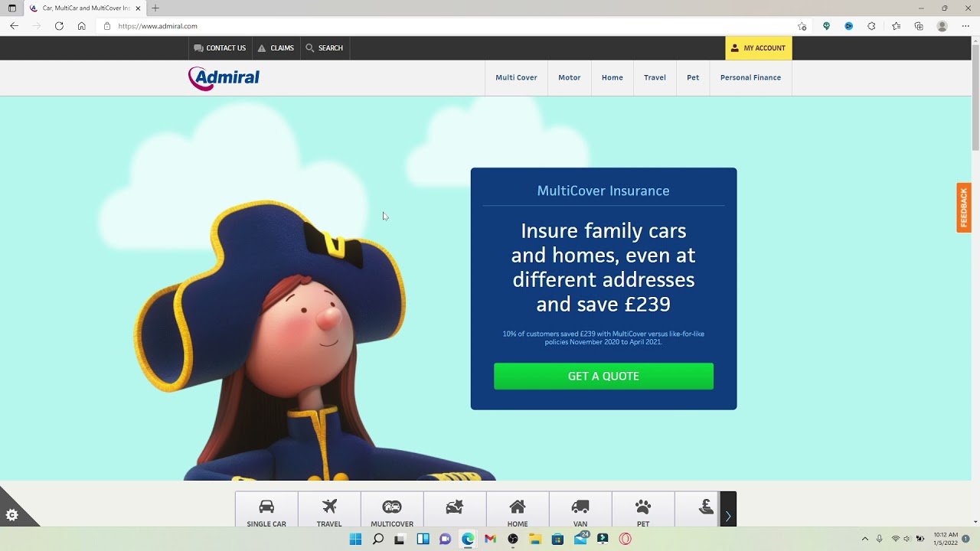Viewport: 980px width, 551px height.
Task: Open the Pet paw tile
Action: [643, 510]
